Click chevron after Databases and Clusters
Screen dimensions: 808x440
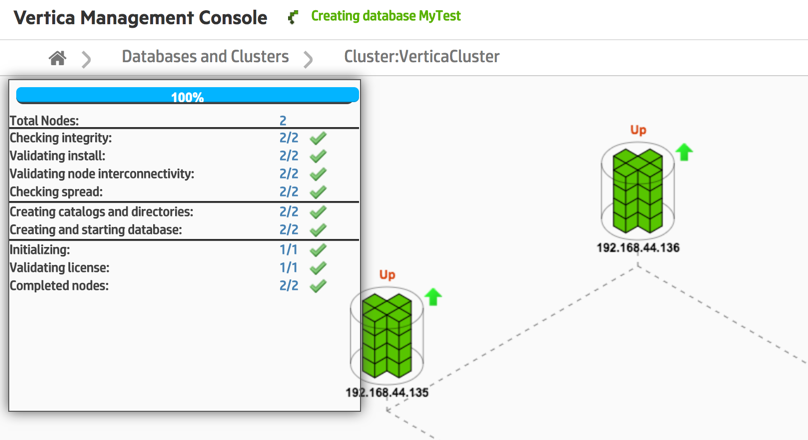(308, 59)
